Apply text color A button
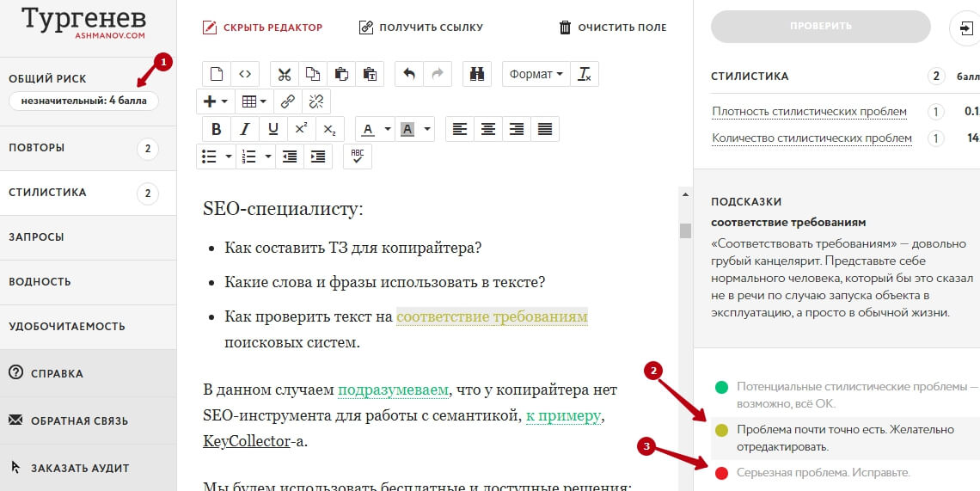The height and width of the screenshot is (491, 980). [368, 129]
